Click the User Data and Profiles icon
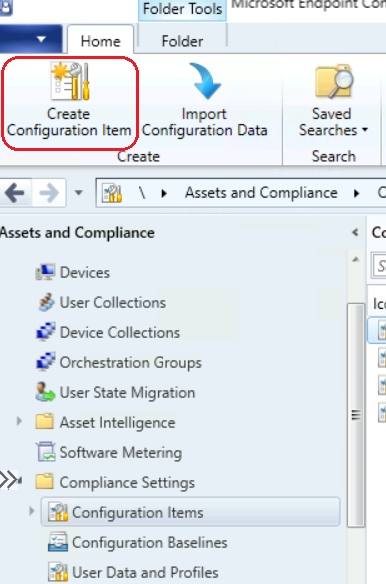This screenshot has width=386, height=584. [x=58, y=572]
